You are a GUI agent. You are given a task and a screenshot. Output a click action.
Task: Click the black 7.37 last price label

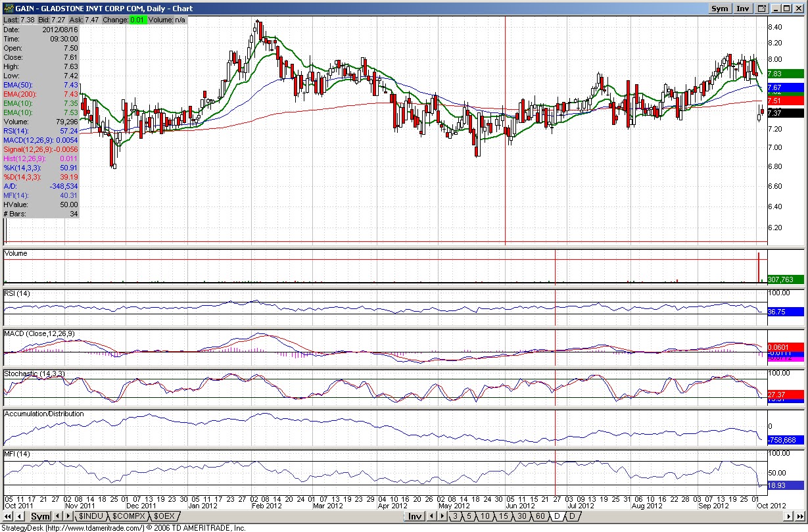[x=784, y=113]
